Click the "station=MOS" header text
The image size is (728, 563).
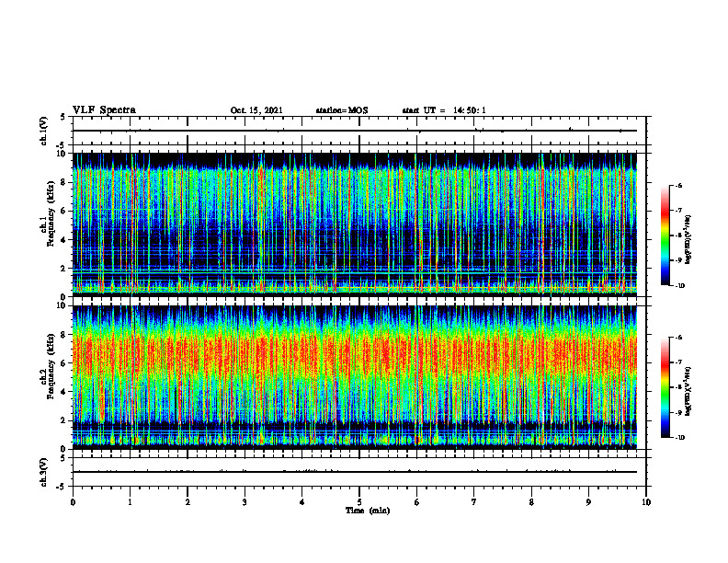[x=342, y=110]
